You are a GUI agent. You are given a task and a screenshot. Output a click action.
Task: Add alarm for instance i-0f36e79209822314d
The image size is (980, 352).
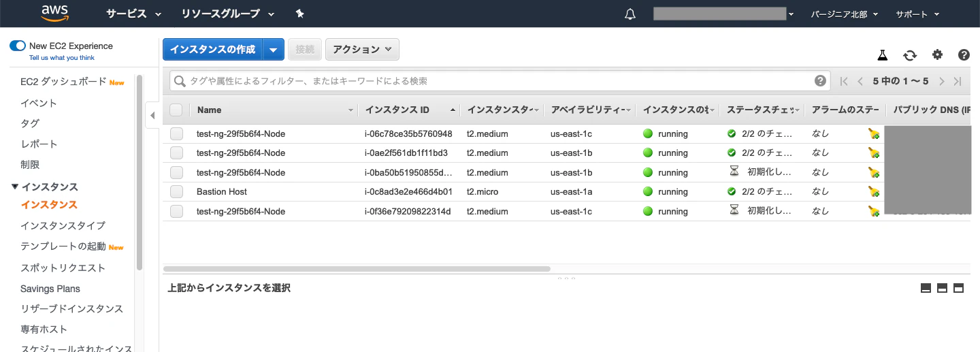[874, 212]
